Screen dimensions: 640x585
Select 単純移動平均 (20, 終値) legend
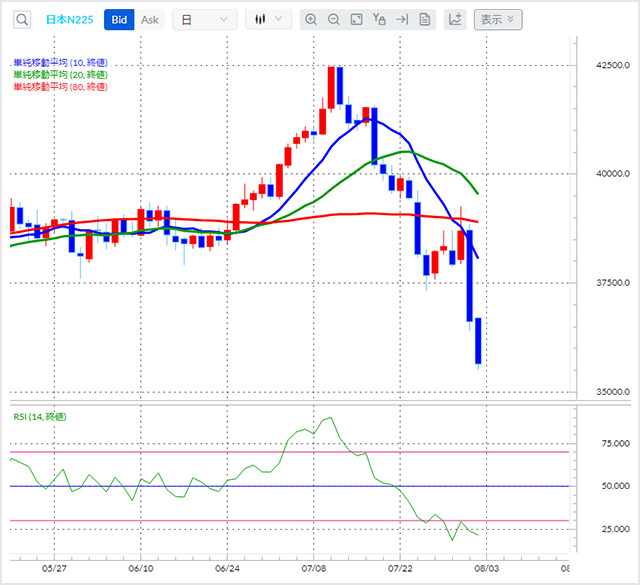61,75
